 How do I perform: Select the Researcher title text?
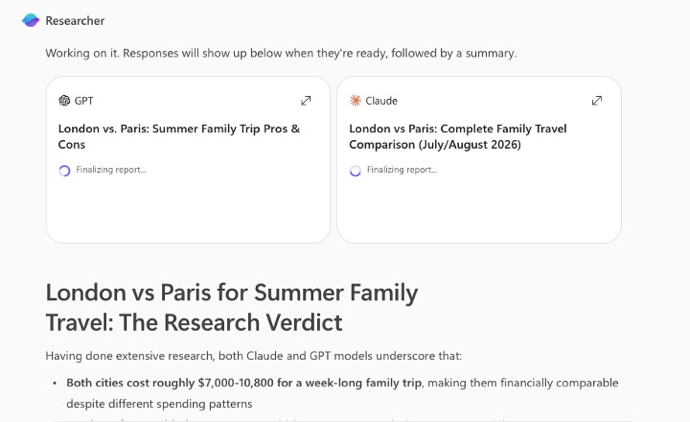[x=75, y=20]
